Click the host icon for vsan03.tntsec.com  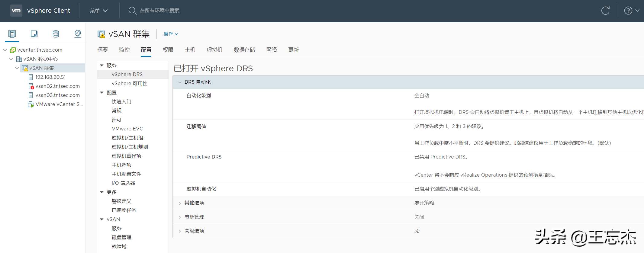[31, 95]
